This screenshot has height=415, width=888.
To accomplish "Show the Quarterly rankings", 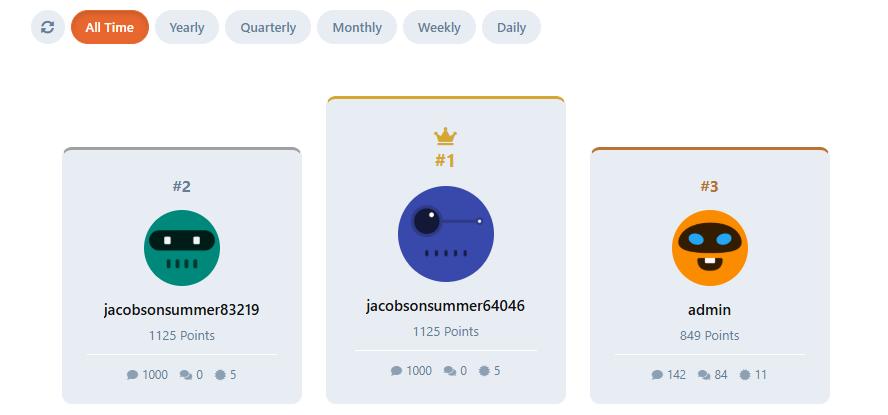I will click(268, 28).
